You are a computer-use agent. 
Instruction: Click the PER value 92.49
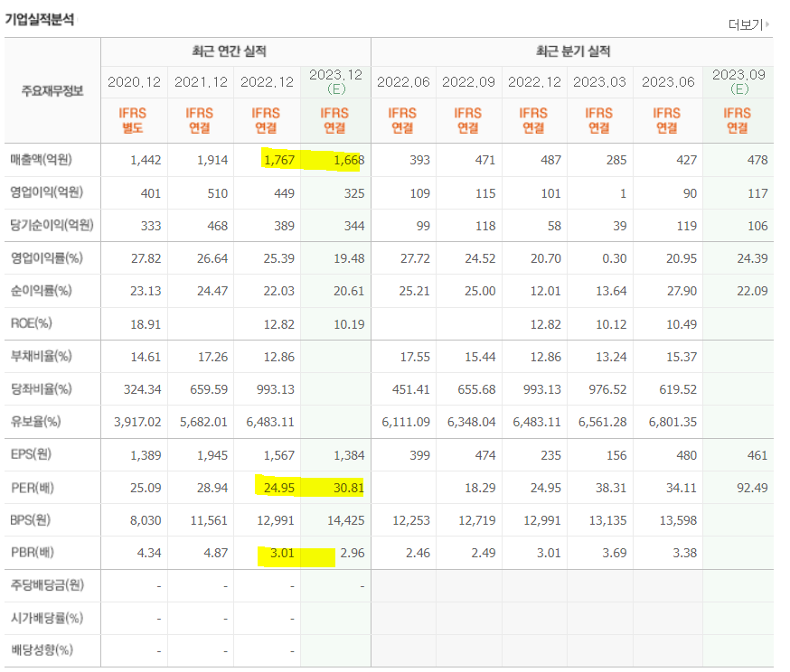coord(752,488)
